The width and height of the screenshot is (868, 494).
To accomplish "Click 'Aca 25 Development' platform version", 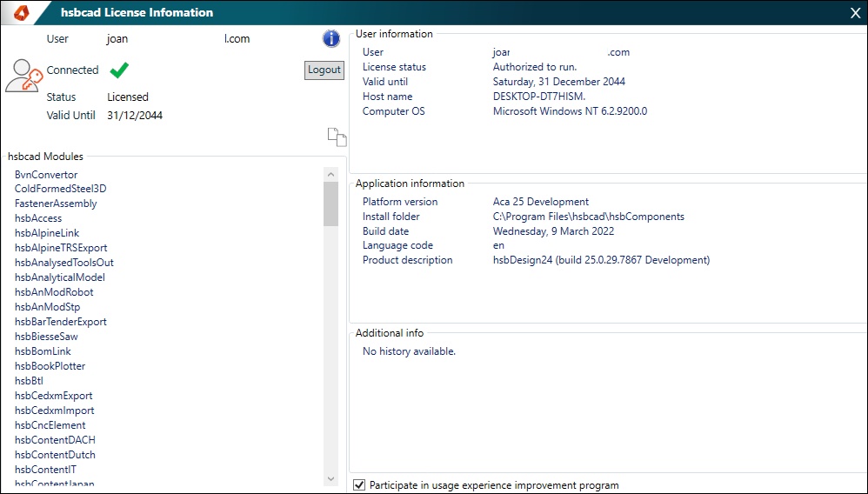I will click(541, 202).
